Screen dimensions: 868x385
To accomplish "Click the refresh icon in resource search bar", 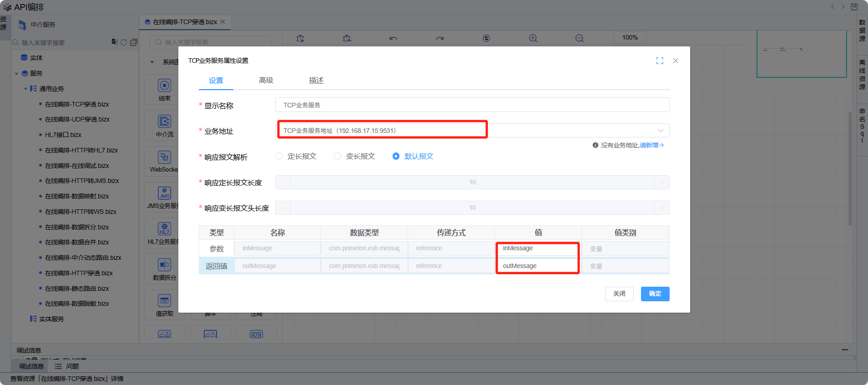I will tap(124, 42).
